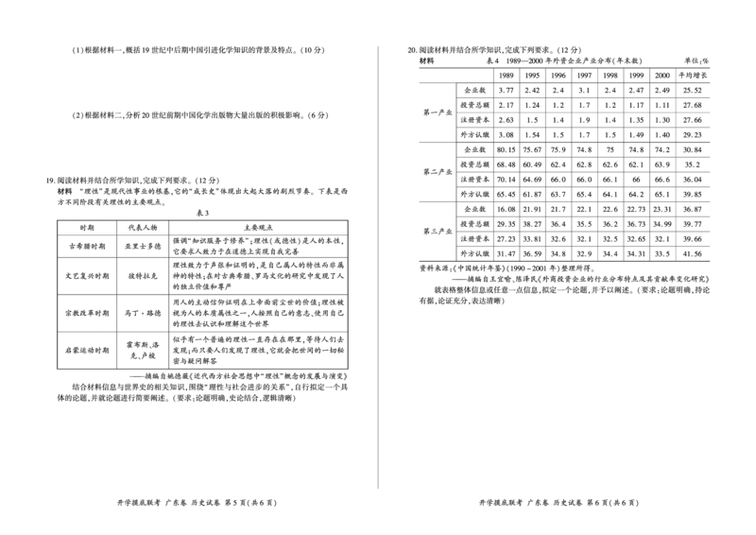
Task: Click the merged top-left header cell of right table
Action: (455, 77)
